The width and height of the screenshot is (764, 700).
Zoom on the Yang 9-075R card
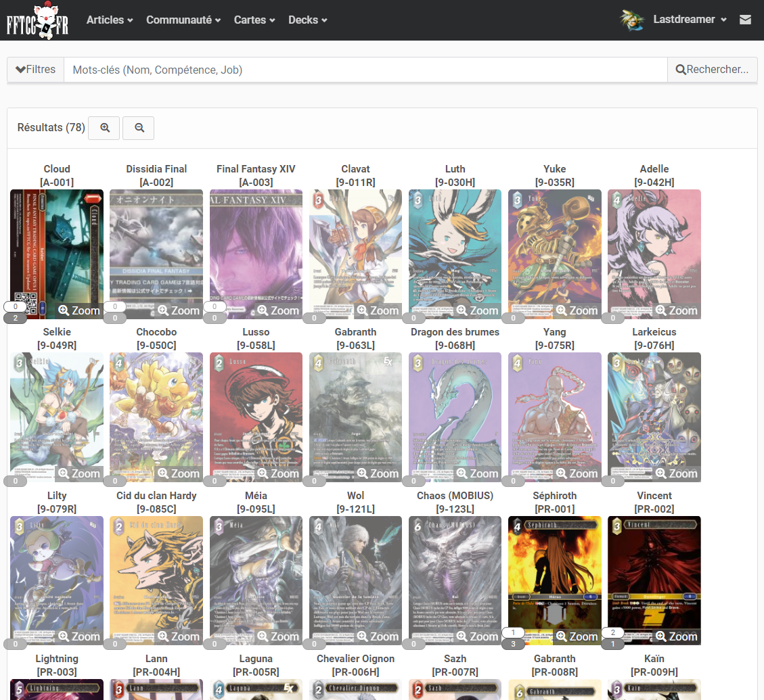click(577, 473)
